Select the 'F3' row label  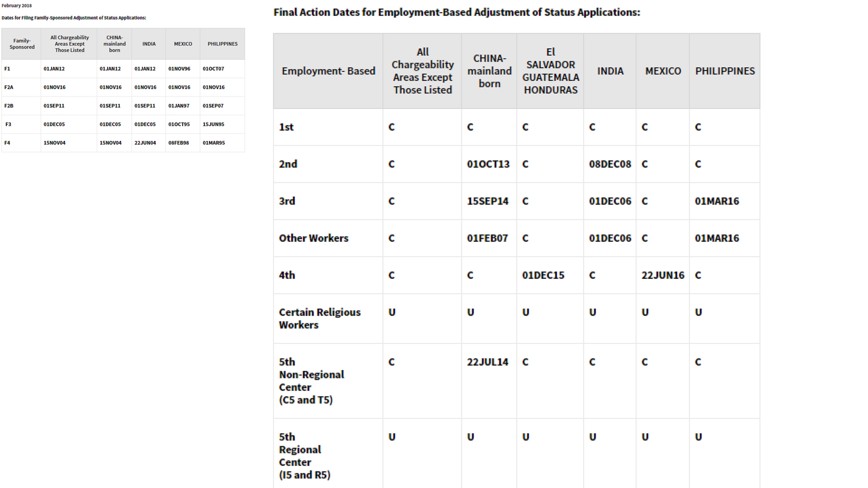pos(8,124)
